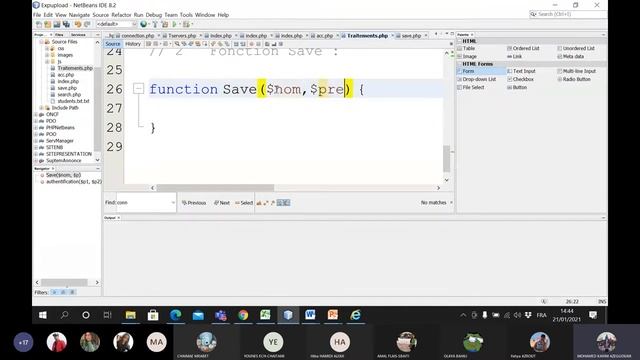This screenshot has height=360, width=640.
Task: Open Internet Explorer from the taskbar
Action: 356,315
